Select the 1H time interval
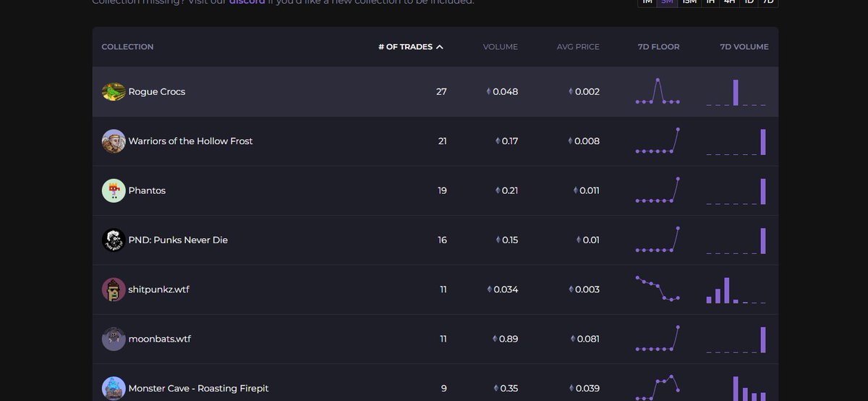868x401 pixels. pos(711,2)
